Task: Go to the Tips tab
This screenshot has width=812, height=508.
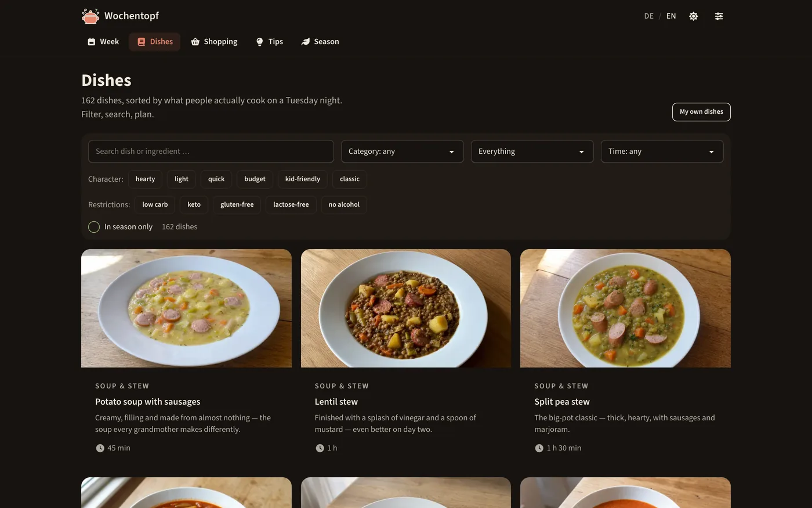Action: click(x=270, y=42)
